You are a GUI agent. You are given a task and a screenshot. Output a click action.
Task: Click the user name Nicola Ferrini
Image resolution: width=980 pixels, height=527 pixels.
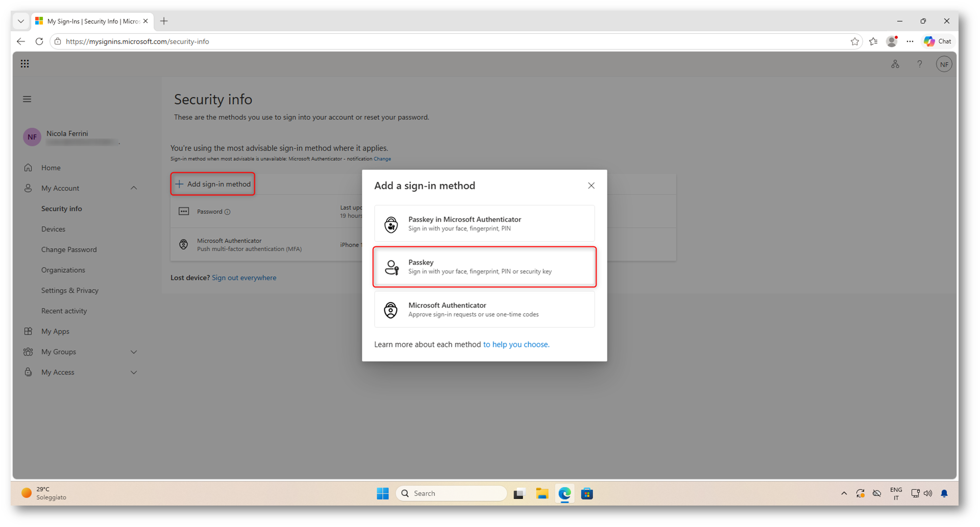67,133
